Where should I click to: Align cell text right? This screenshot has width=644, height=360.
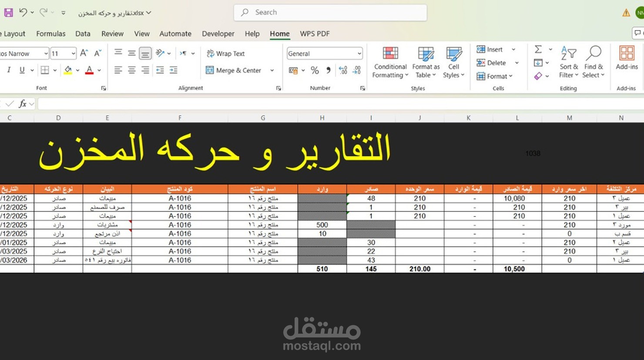(x=145, y=70)
